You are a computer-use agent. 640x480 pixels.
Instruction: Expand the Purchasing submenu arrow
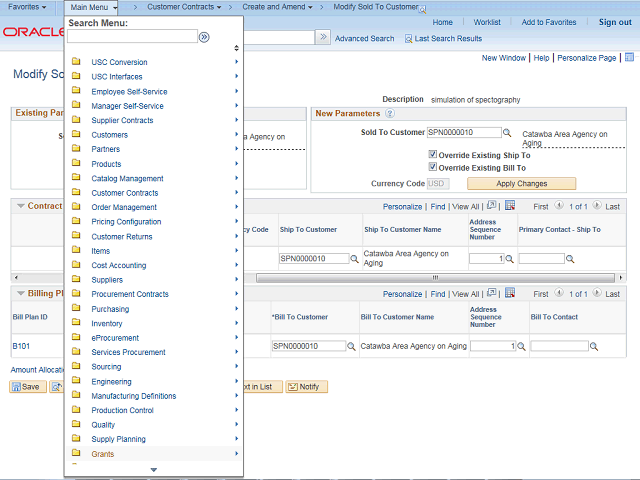click(x=236, y=309)
